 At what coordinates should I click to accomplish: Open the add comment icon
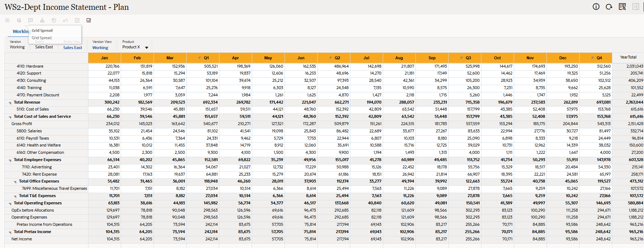[x=31, y=20]
